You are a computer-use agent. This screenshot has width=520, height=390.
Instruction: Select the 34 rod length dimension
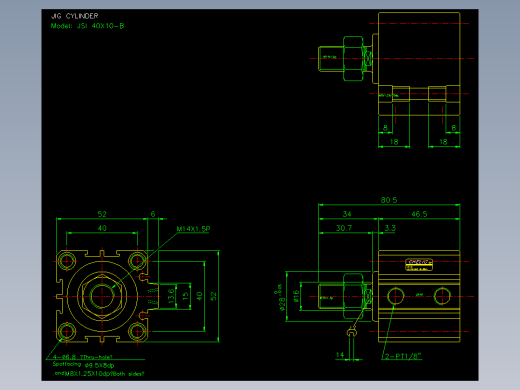point(347,214)
